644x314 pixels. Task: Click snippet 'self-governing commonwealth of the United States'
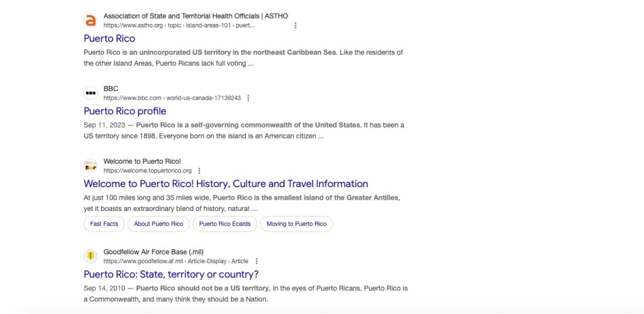pyautogui.click(x=275, y=125)
